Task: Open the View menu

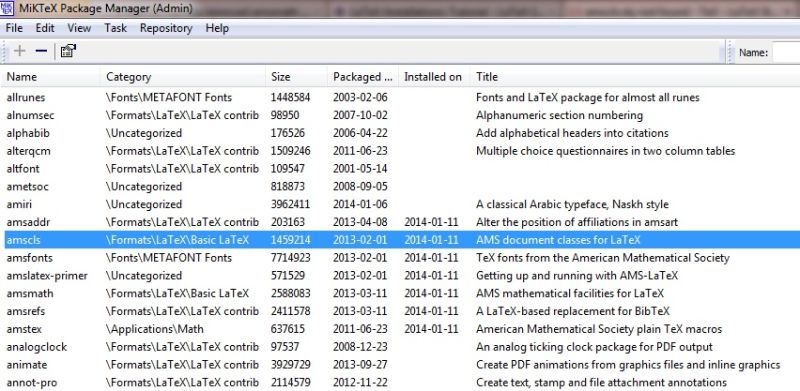Action: point(79,28)
